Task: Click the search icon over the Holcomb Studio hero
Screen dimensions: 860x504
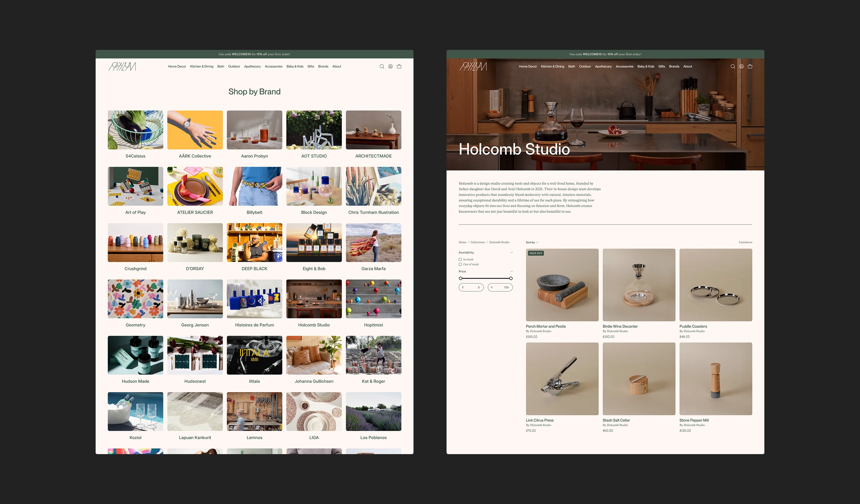Action: coord(733,66)
